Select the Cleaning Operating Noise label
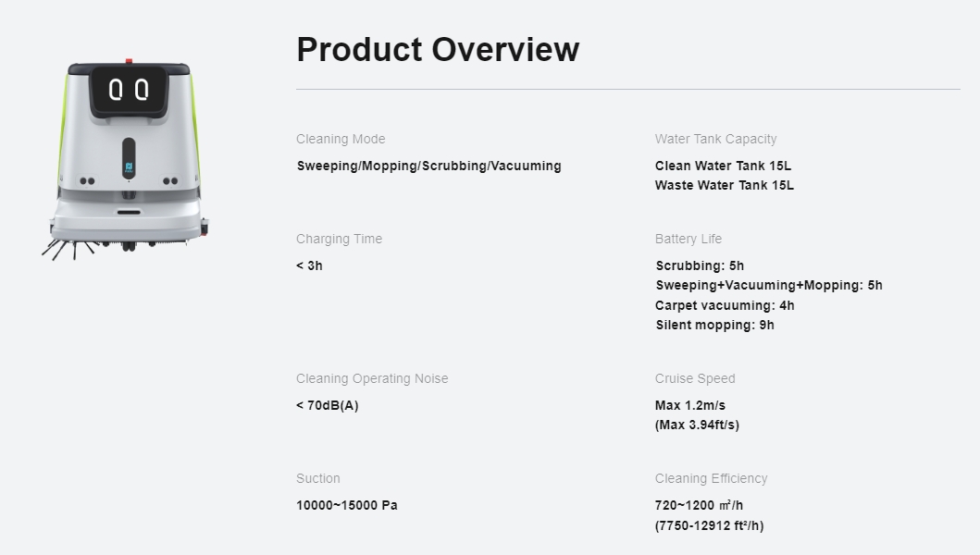The width and height of the screenshot is (980, 555). [372, 378]
